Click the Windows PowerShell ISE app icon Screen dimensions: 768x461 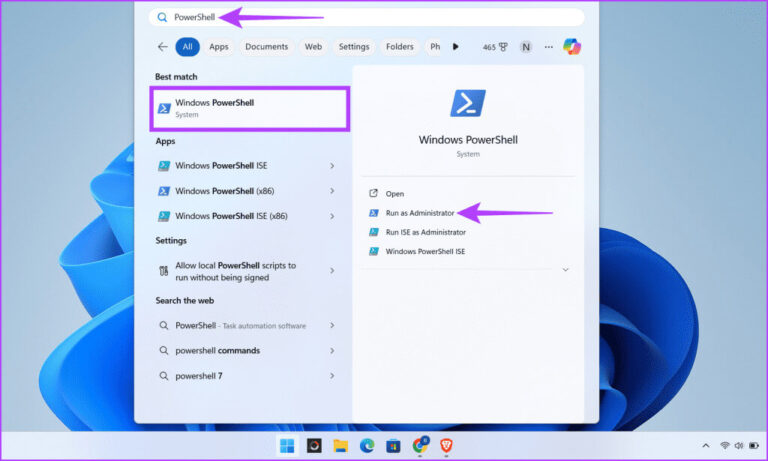click(x=164, y=166)
